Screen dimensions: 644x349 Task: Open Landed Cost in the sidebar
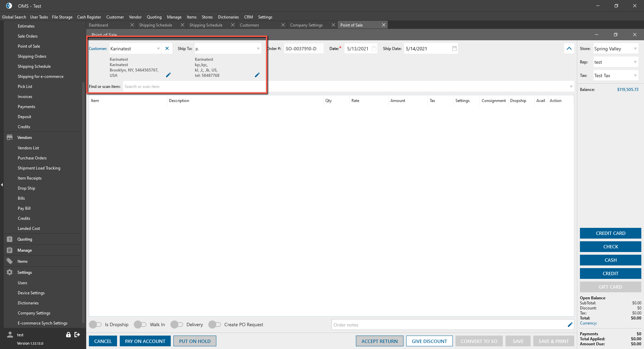pyautogui.click(x=29, y=229)
